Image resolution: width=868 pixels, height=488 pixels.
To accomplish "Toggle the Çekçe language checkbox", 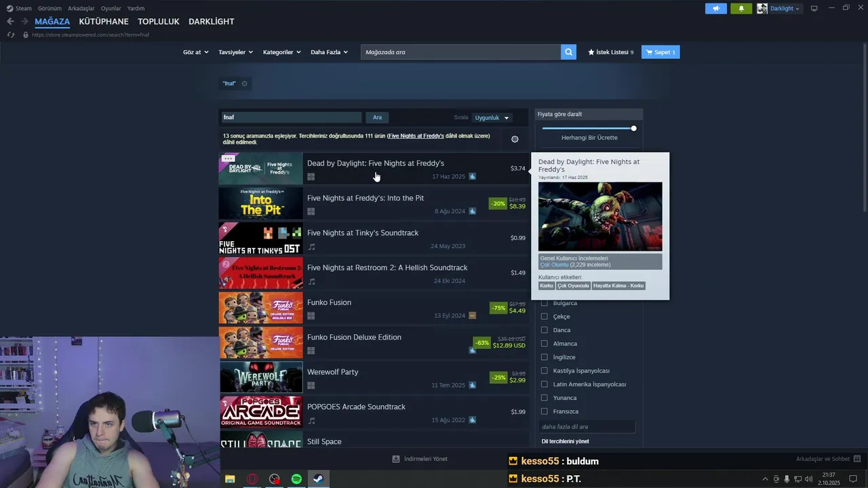I will 544,317.
